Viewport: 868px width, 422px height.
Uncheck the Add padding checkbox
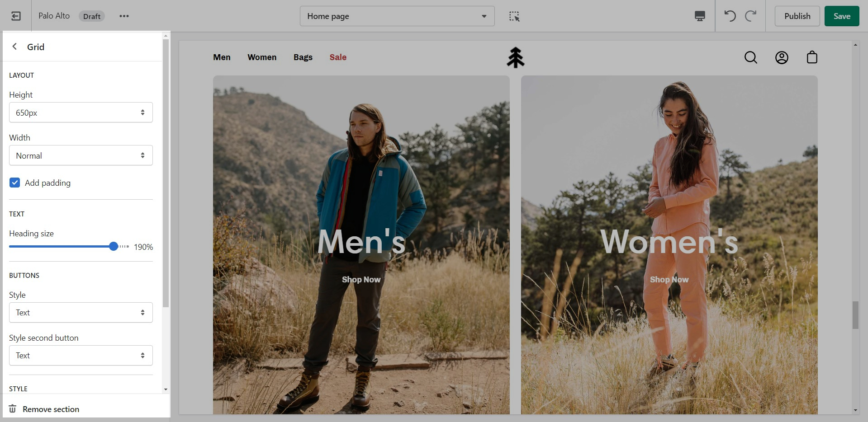point(15,183)
